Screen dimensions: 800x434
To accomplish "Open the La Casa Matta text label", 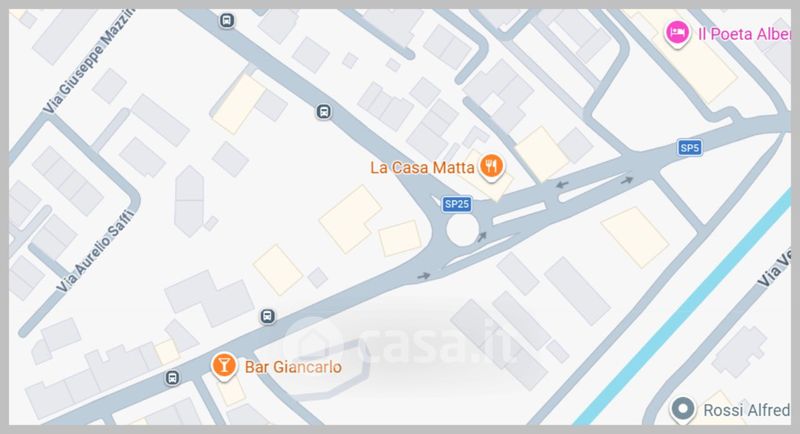I will [x=422, y=168].
